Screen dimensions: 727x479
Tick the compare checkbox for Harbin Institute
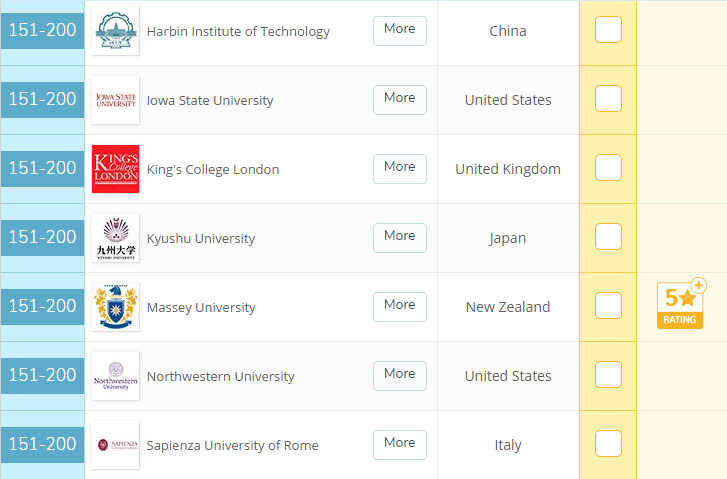point(608,31)
